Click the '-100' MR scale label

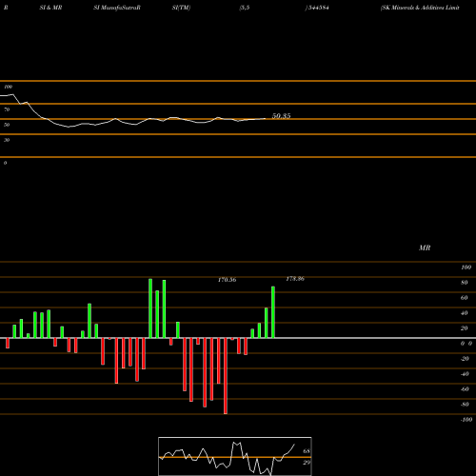coord(466,420)
